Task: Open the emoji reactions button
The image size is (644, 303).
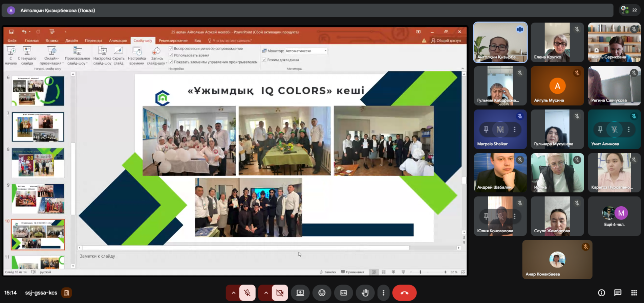Action: (x=322, y=293)
